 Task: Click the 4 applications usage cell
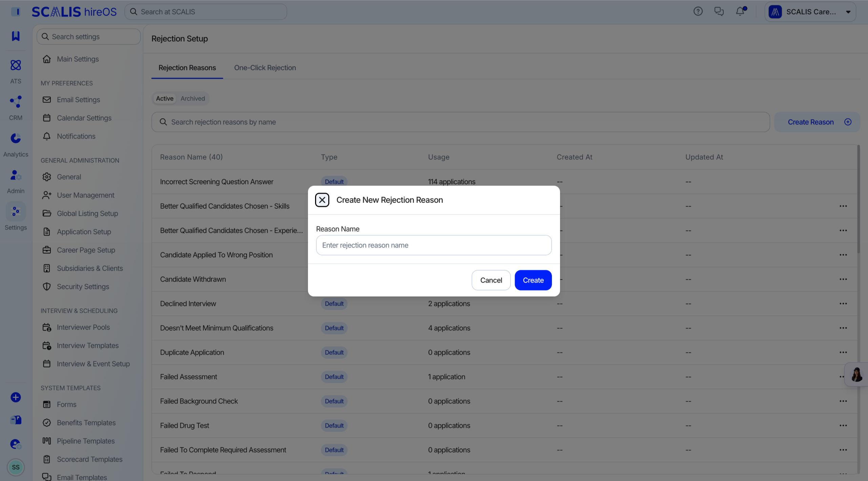[x=449, y=328]
